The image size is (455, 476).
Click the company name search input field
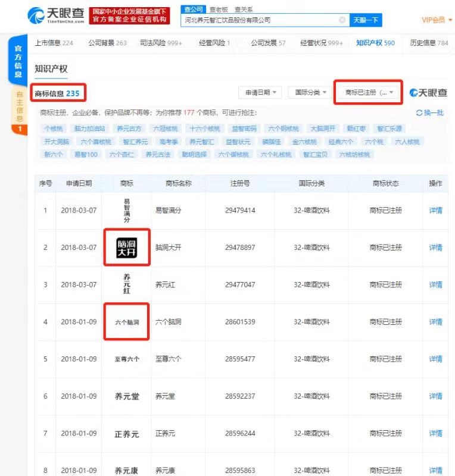pyautogui.click(x=259, y=20)
